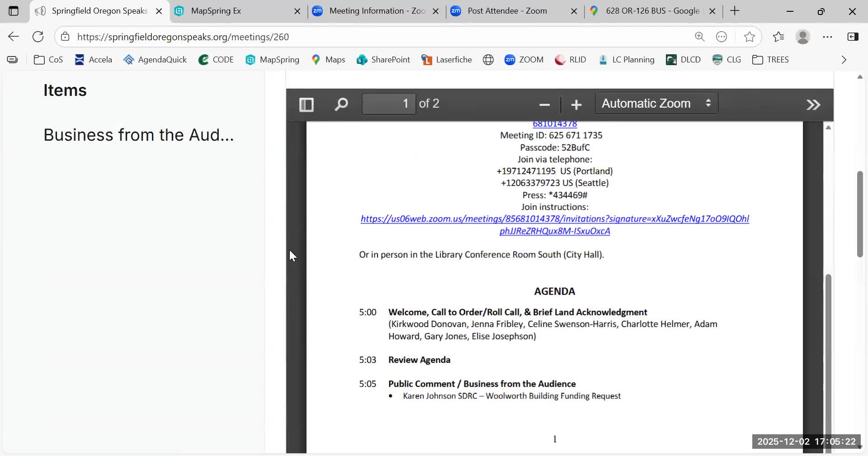Open the DLCD bookmark
This screenshot has width=868, height=456.
(x=683, y=60)
